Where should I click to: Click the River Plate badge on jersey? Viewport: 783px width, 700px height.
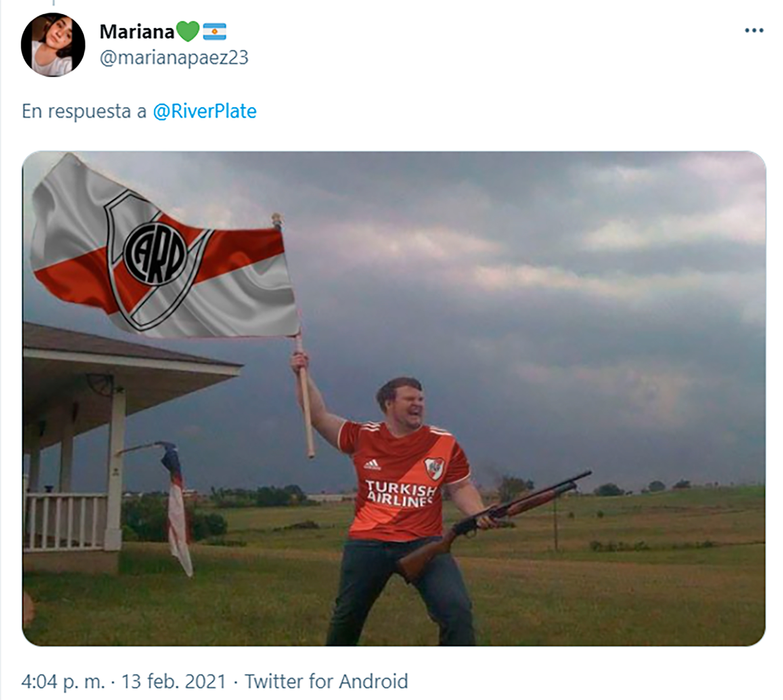[x=434, y=468]
